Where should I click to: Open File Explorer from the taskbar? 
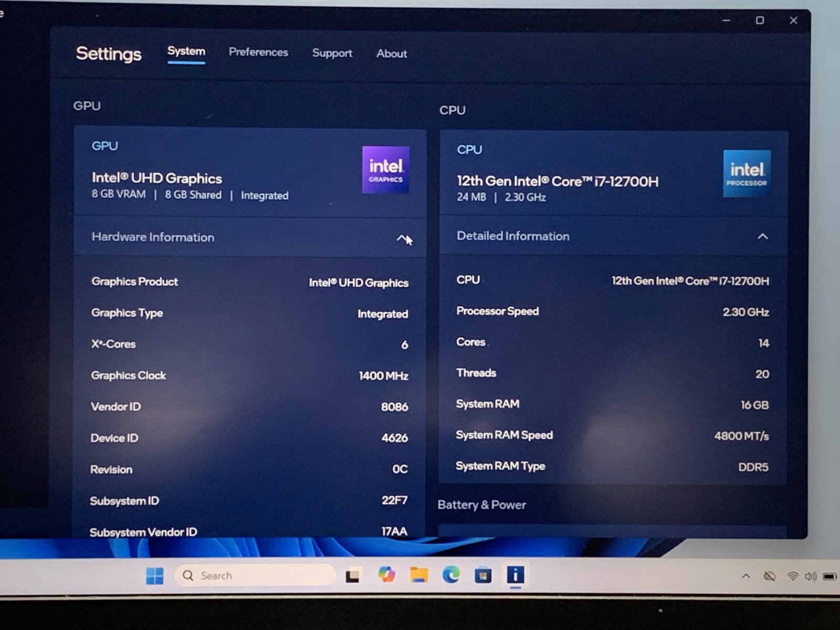pos(419,575)
